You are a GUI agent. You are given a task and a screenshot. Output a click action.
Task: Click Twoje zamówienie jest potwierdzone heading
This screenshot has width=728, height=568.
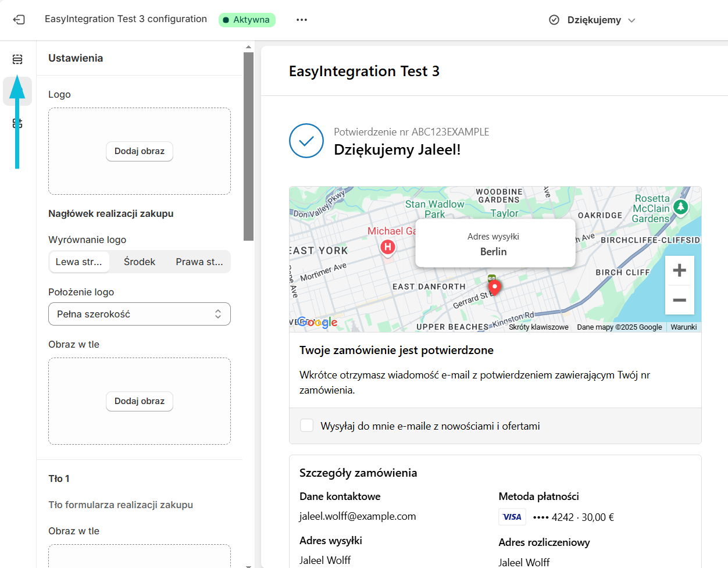397,350
